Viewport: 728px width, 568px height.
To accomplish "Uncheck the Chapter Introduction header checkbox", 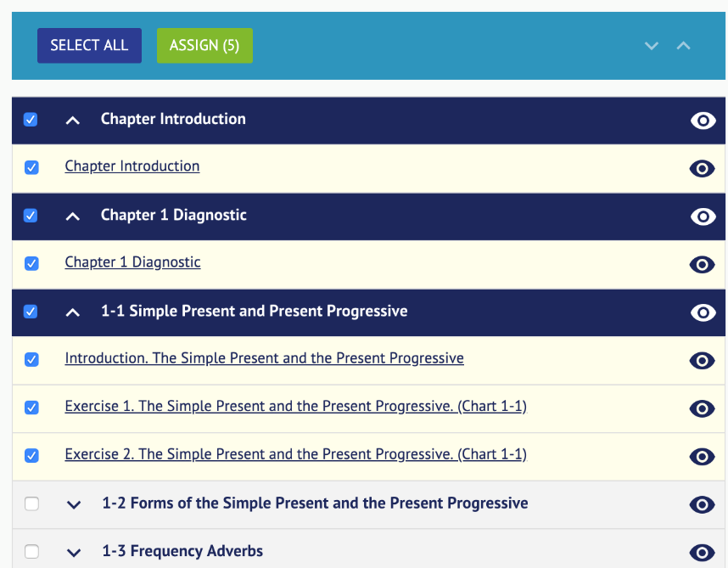I will (31, 120).
